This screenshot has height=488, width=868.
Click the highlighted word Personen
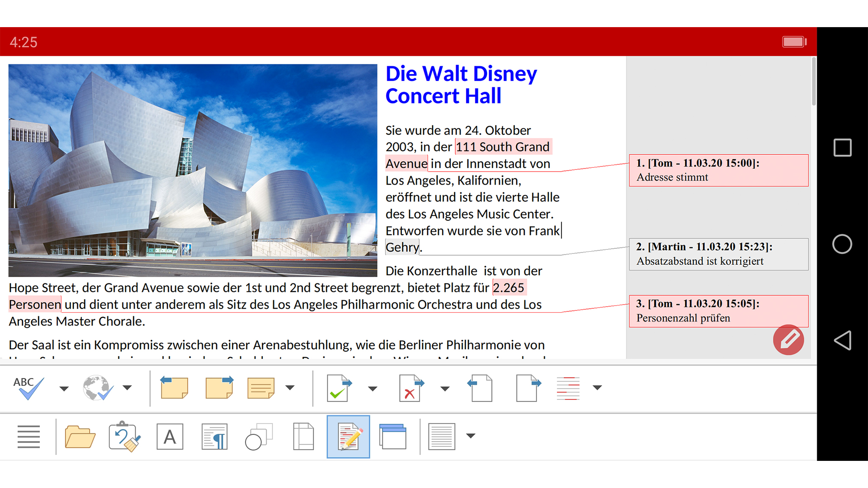[x=35, y=305]
